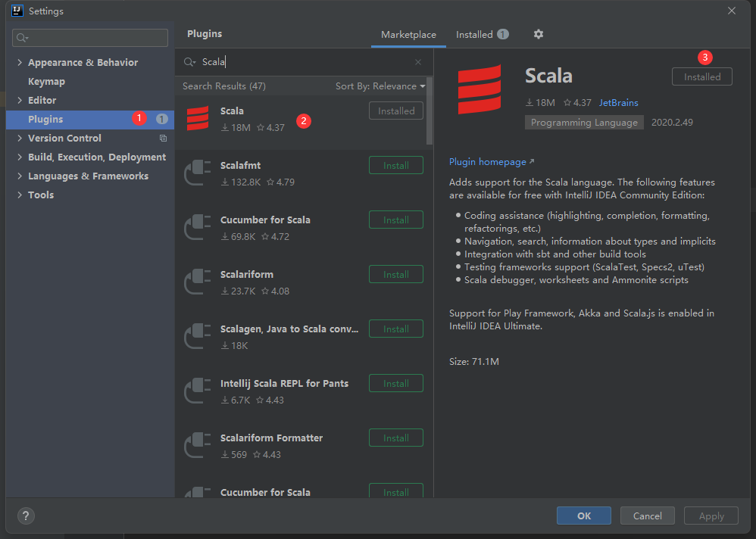
Task: Install Cucumber for Scala with 69.8K downloads
Action: (x=396, y=220)
